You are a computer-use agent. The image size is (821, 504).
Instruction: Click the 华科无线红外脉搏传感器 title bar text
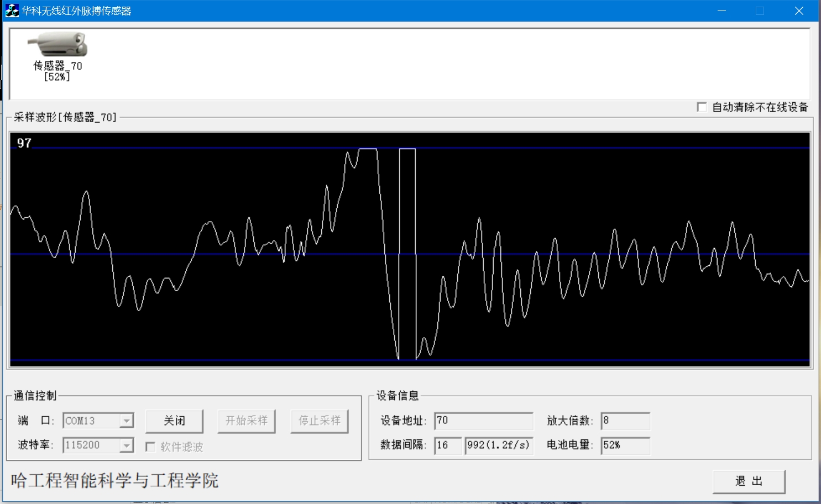[x=77, y=11]
